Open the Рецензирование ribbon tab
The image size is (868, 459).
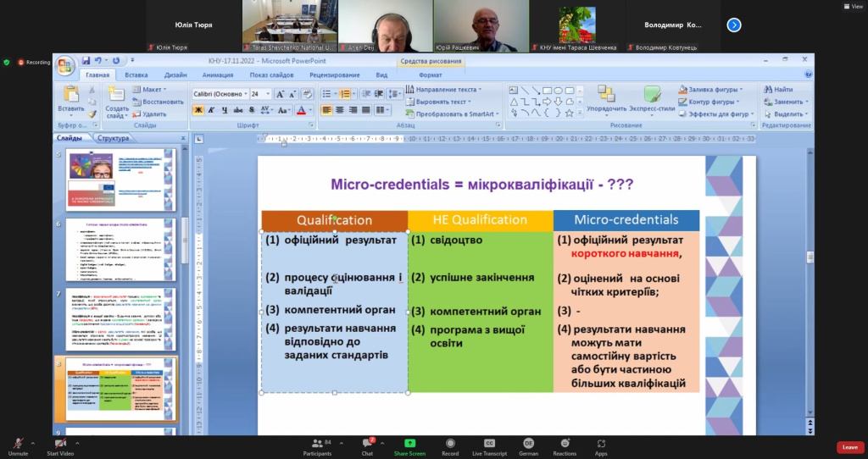(334, 75)
